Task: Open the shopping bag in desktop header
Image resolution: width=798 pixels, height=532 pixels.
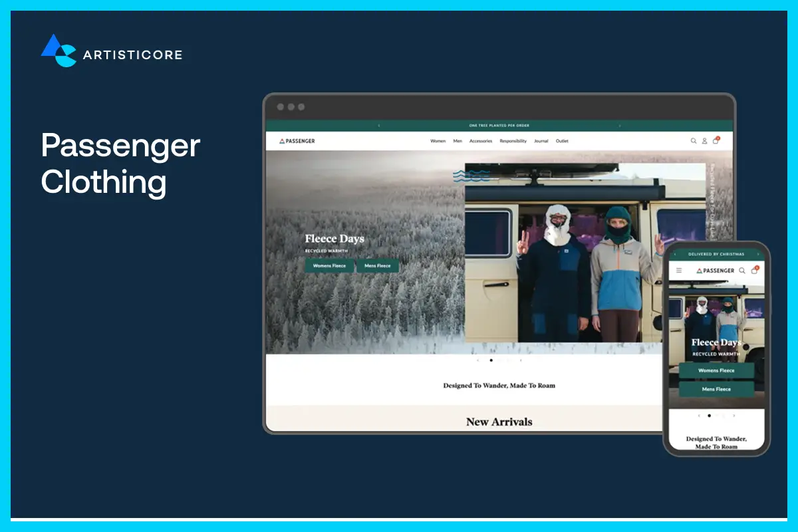Action: point(716,141)
